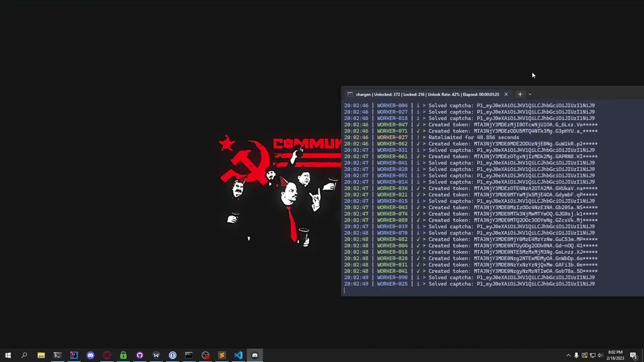Click WORKER-082 'Created token' log line

[x=471, y=239]
